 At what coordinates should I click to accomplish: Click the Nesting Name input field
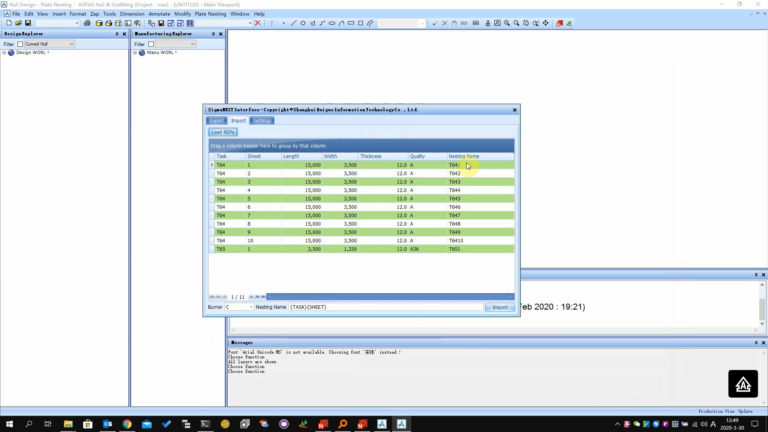386,307
